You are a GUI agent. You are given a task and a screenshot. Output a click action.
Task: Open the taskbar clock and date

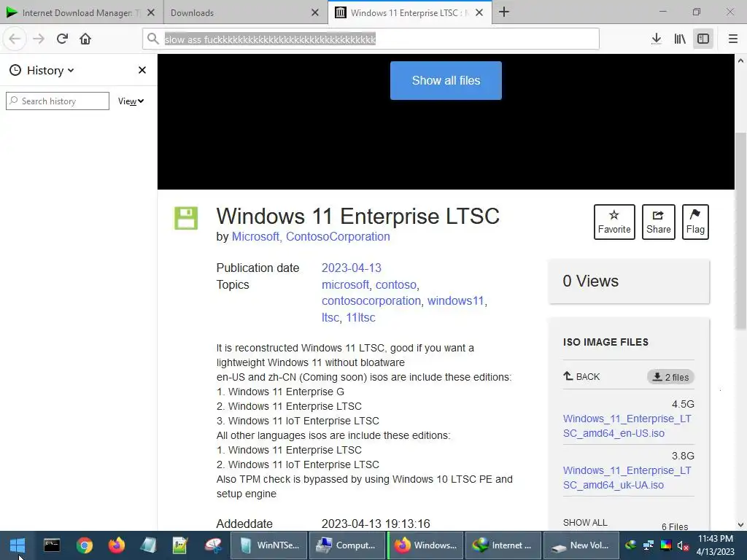click(x=716, y=545)
